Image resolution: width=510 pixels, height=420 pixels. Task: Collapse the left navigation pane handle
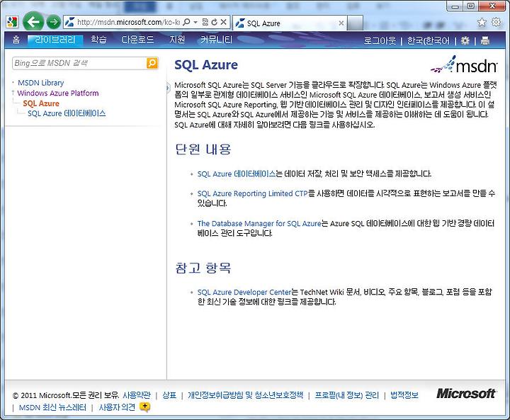[x=168, y=88]
